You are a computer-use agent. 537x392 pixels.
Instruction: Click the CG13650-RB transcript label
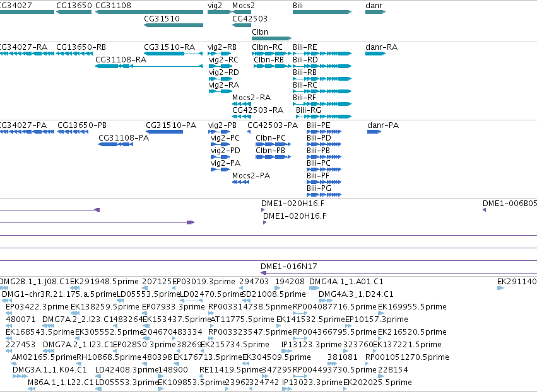81,47
